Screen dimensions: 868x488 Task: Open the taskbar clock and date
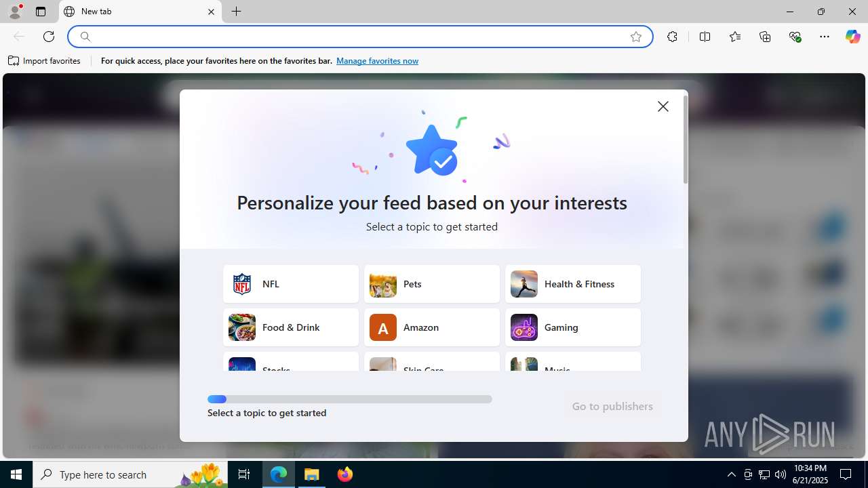click(x=810, y=474)
